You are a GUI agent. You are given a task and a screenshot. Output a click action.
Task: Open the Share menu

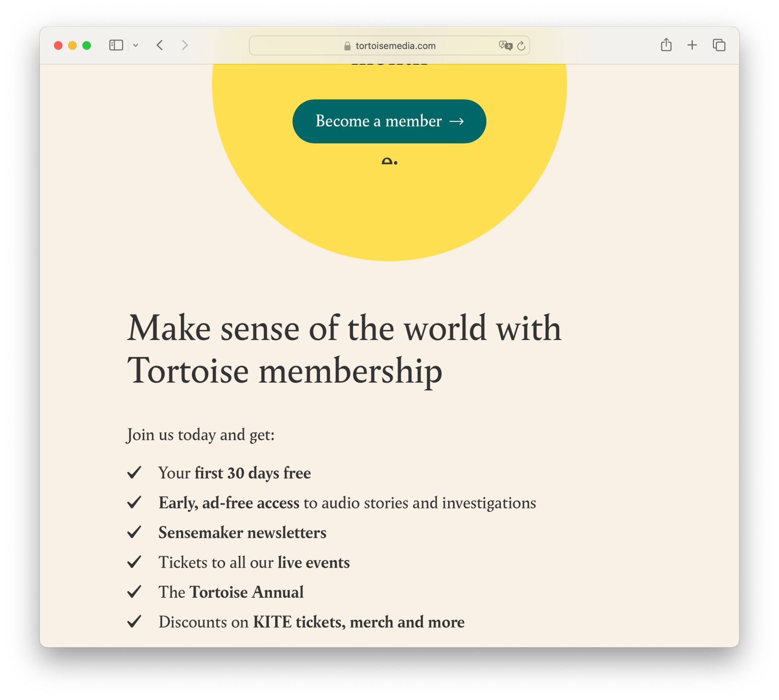click(666, 45)
